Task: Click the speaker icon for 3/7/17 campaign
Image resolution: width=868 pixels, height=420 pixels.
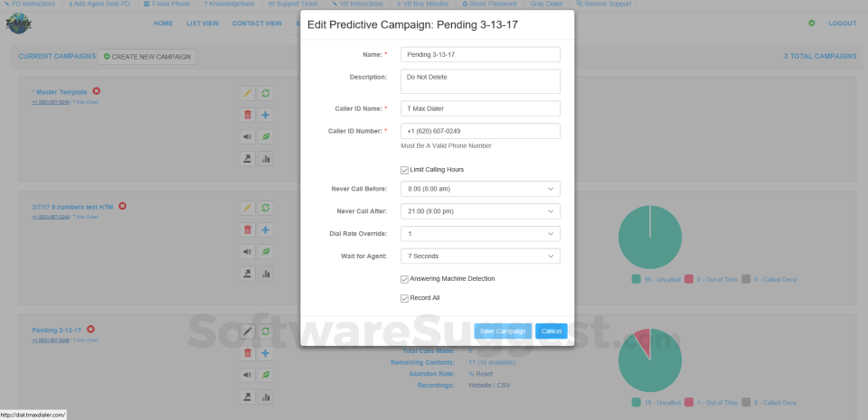Action: coord(248,251)
